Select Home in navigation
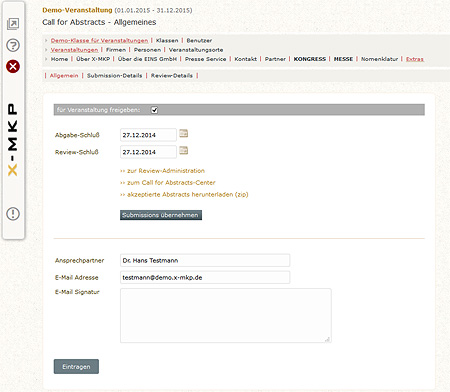Viewport: 450px width, 392px height. click(59, 59)
